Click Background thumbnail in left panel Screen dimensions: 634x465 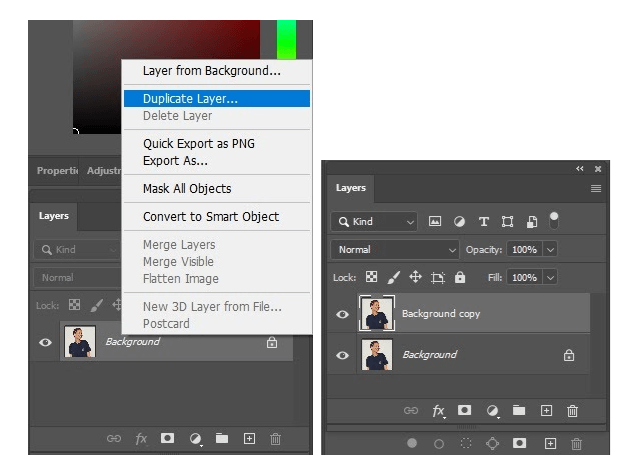[x=80, y=342]
